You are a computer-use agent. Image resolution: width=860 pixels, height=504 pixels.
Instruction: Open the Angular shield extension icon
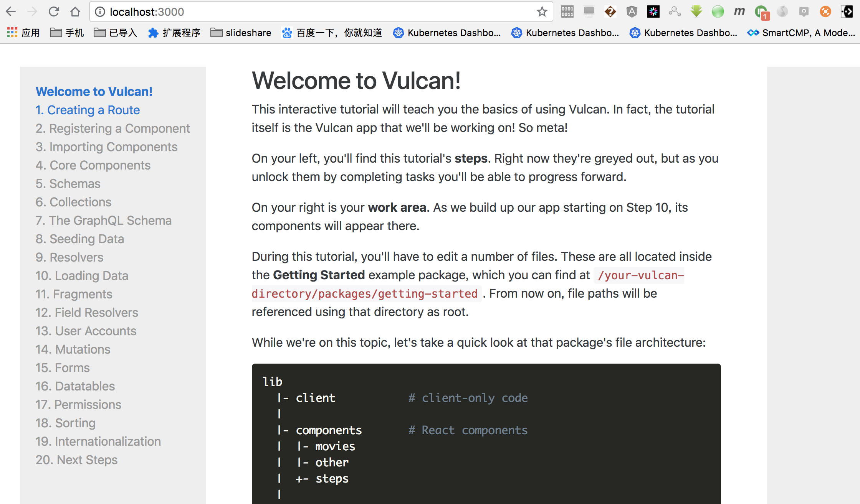point(632,12)
